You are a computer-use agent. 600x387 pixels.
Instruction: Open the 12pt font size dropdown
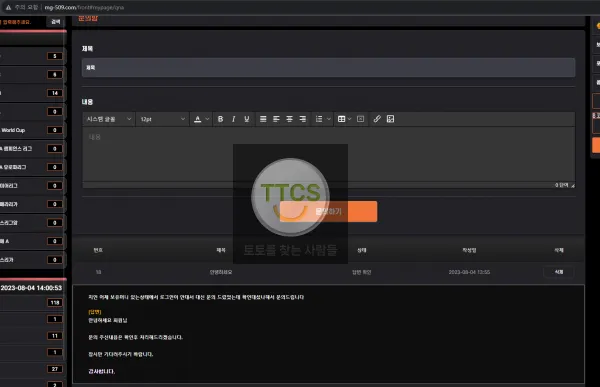click(x=162, y=119)
